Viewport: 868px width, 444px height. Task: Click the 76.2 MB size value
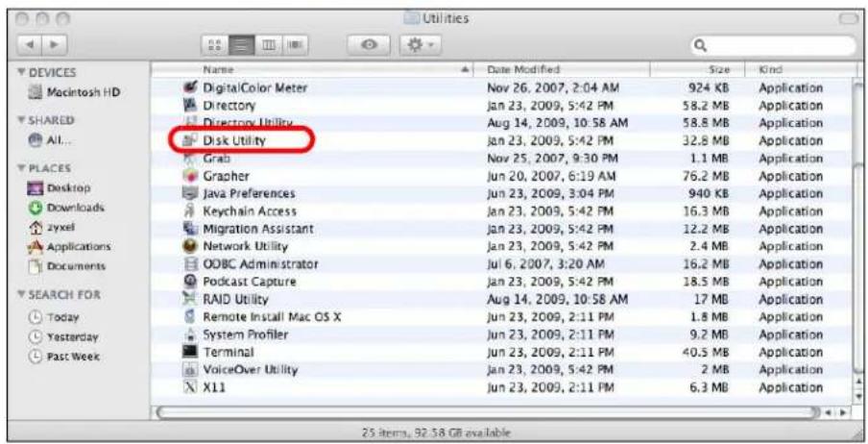pyautogui.click(x=705, y=176)
